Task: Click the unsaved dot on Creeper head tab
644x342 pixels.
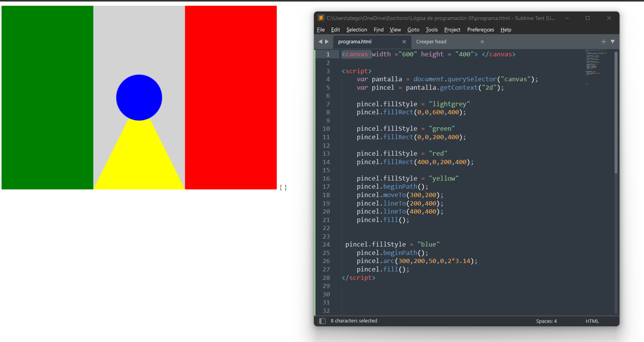Action: pos(482,42)
